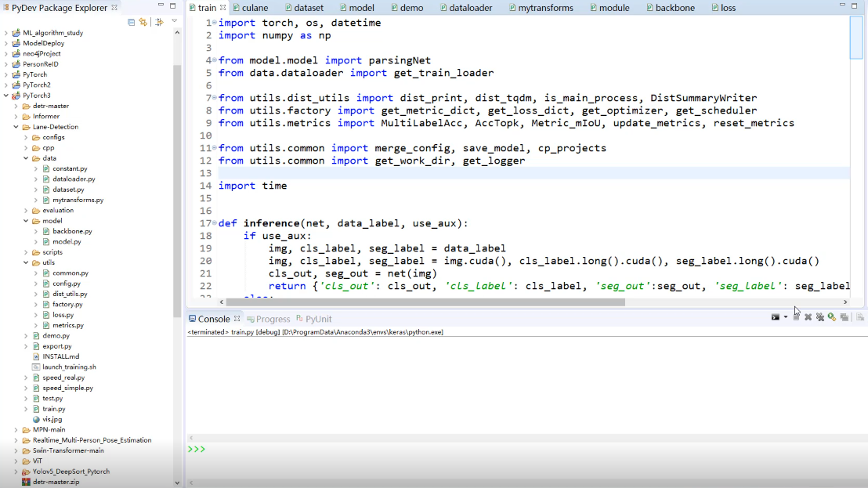The width and height of the screenshot is (868, 488).
Task: Toggle folding of import block at line 1
Action: [x=214, y=23]
